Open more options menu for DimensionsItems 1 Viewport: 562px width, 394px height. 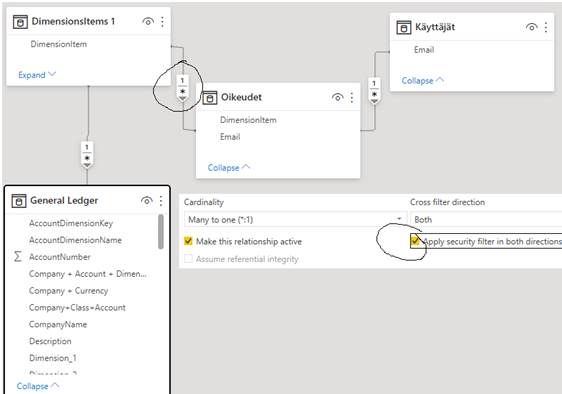(162, 22)
